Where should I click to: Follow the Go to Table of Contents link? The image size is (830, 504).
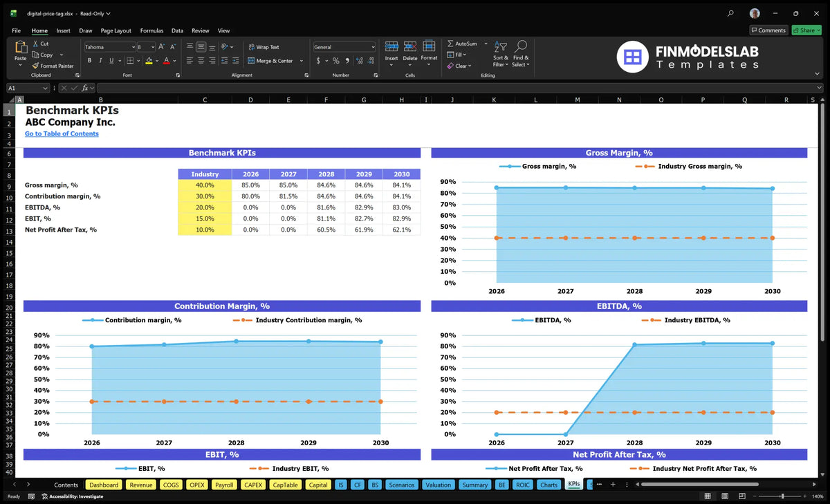pos(62,133)
